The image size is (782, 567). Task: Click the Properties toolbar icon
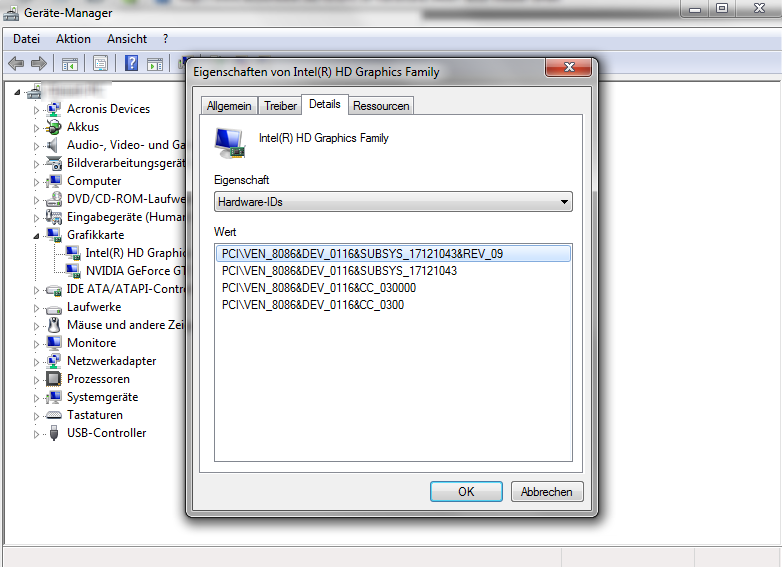(100, 64)
